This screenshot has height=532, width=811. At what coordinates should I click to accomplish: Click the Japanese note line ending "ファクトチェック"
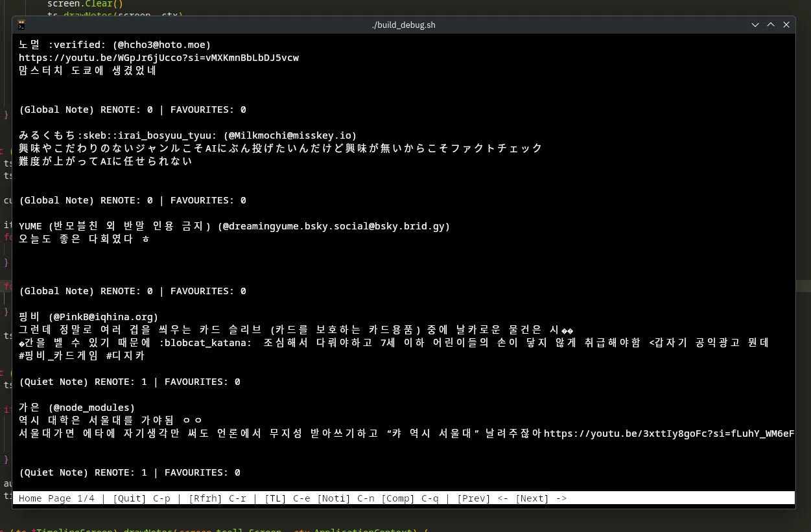click(x=281, y=148)
